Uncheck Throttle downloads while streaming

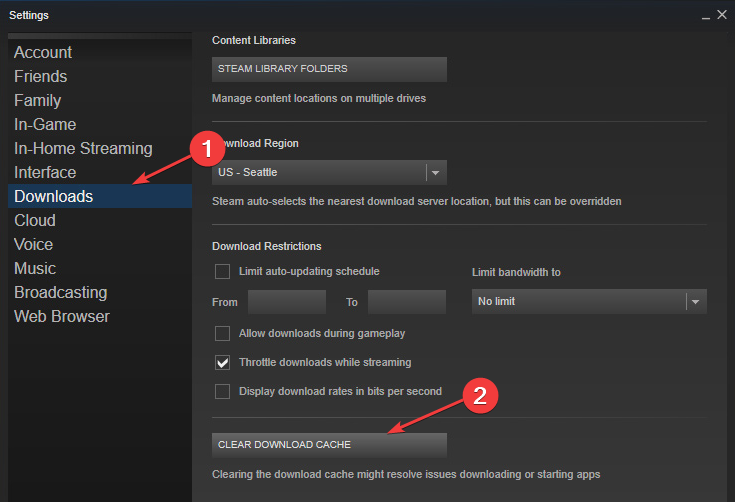click(222, 362)
